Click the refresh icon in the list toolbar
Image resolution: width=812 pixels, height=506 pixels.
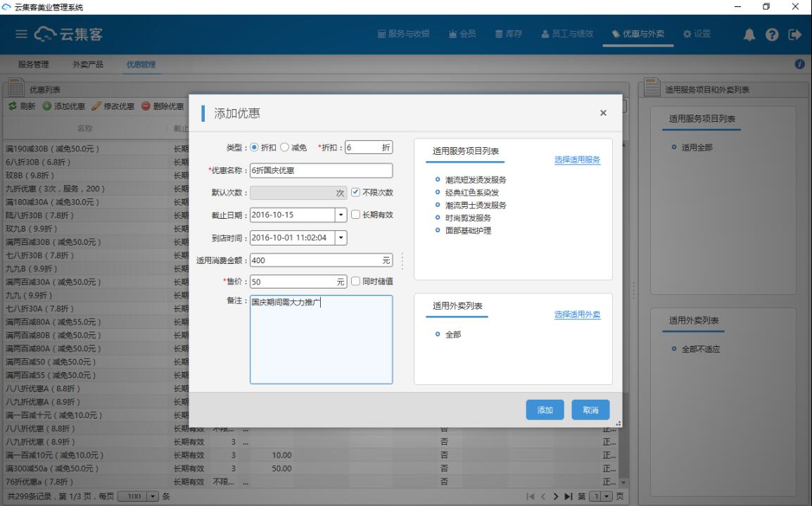click(x=13, y=106)
